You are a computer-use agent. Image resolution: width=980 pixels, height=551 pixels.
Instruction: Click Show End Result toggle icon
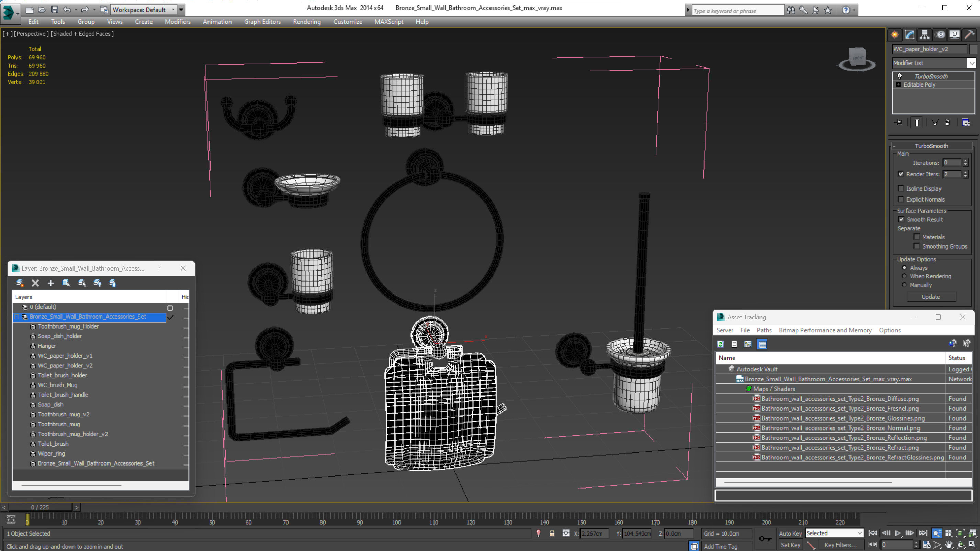tap(917, 123)
